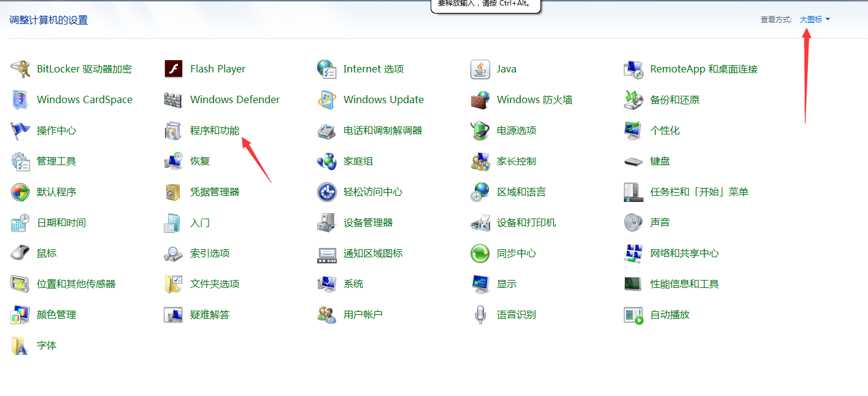Open the 电源选项 link text
Image resolution: width=868 pixels, height=396 pixels.
[517, 130]
